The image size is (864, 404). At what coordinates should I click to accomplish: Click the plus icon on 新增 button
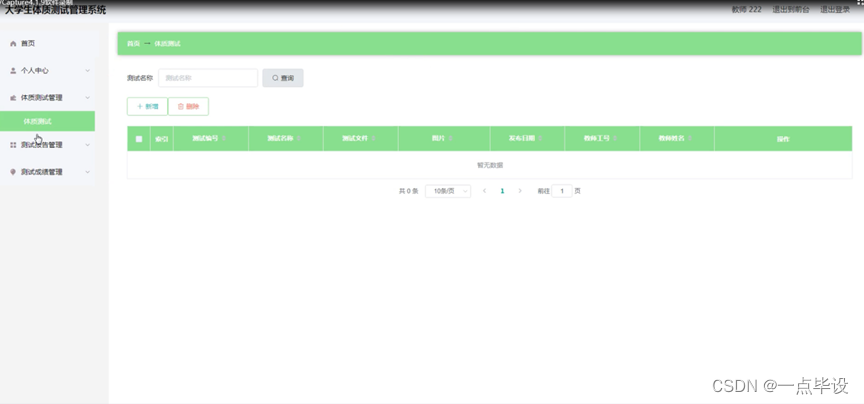(140, 106)
